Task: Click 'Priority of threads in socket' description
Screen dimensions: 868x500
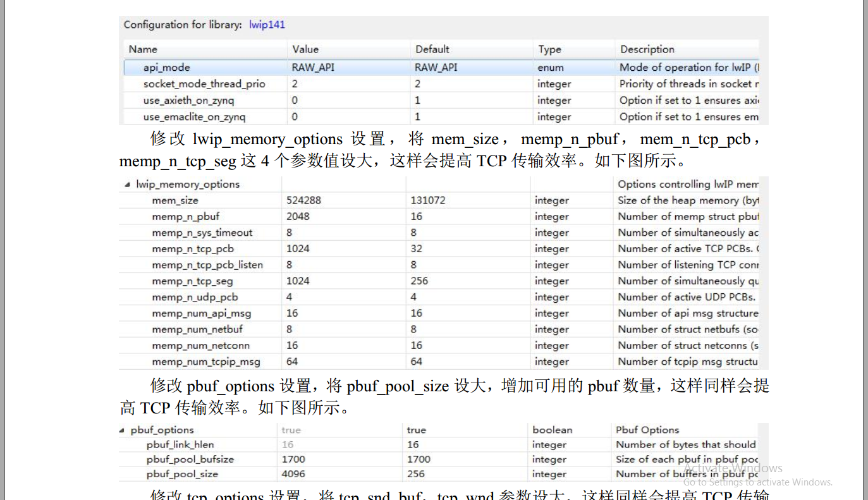Action: point(690,84)
